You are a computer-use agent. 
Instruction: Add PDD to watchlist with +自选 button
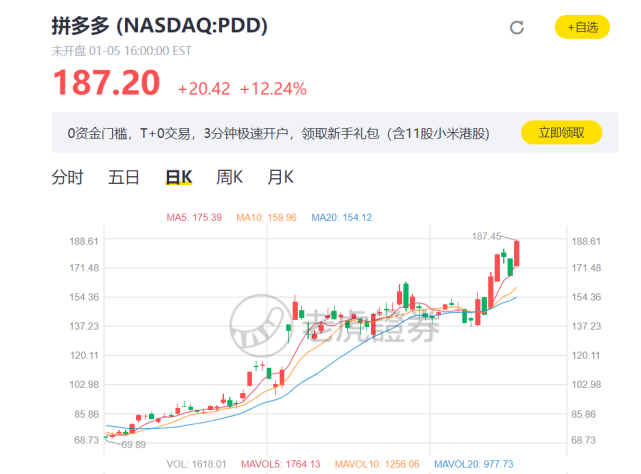click(x=582, y=27)
